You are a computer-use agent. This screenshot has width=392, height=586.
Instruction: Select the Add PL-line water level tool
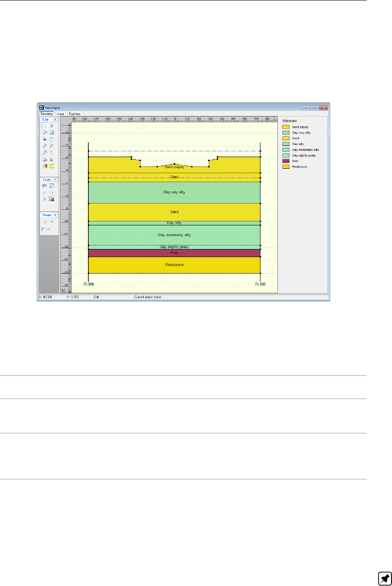coord(45,139)
